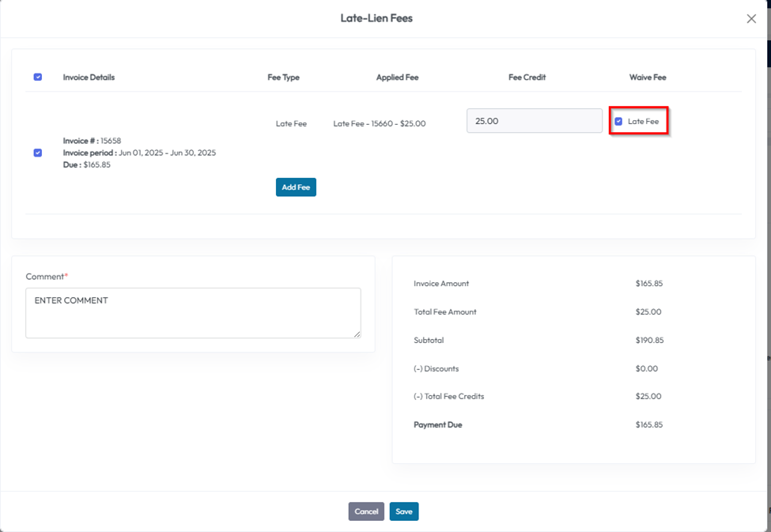This screenshot has height=532, width=771.
Task: Focus the Comment text area
Action: [193, 313]
